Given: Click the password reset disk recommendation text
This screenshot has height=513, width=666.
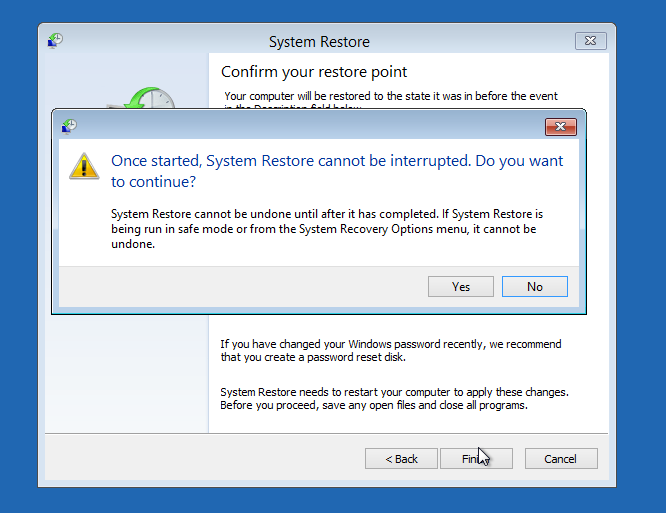Looking at the screenshot, I should 390,351.
